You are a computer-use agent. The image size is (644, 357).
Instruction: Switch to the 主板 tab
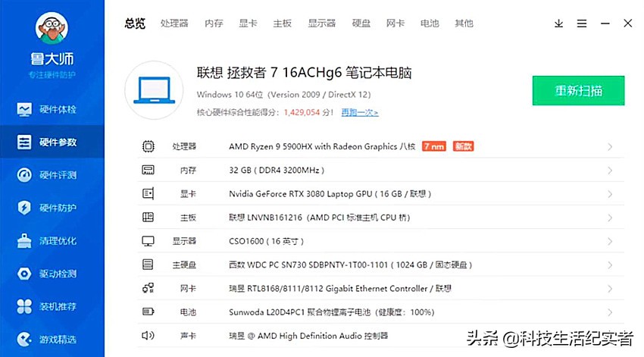tap(283, 23)
